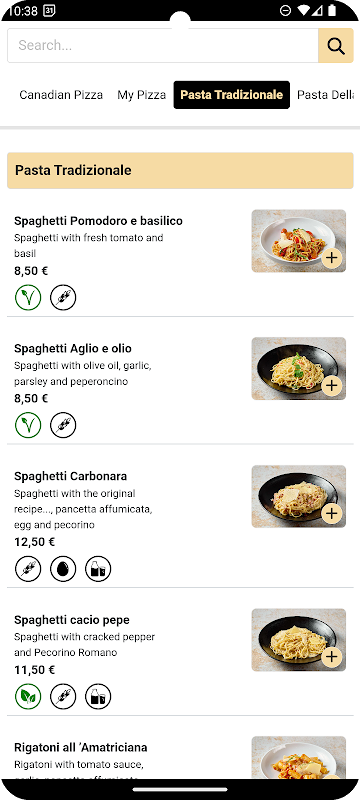This screenshot has width=360, height=800.
Task: Tap Spaghetti Aglio e olio dish photo
Action: pyautogui.click(x=298, y=368)
